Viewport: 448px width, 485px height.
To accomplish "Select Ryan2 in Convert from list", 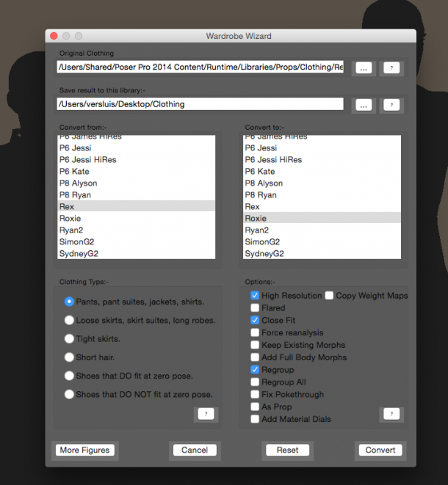I will [136, 230].
